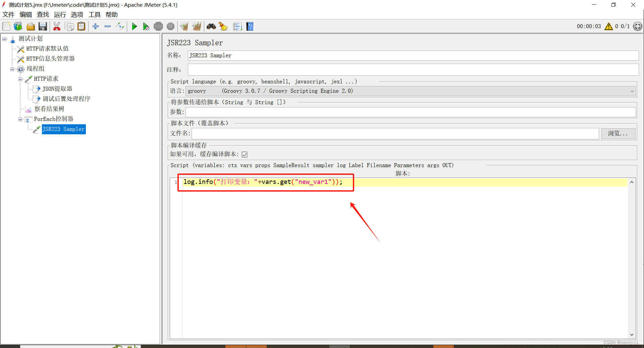Image resolution: width=644 pixels, height=348 pixels.
Task: Paste element from clipboard icon
Action: click(81, 26)
